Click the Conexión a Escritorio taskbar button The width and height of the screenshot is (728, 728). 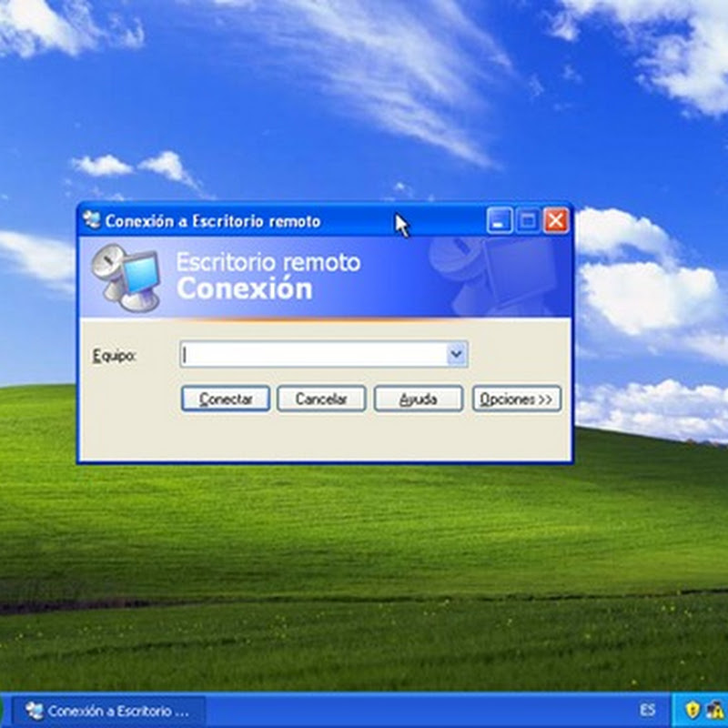[108, 711]
